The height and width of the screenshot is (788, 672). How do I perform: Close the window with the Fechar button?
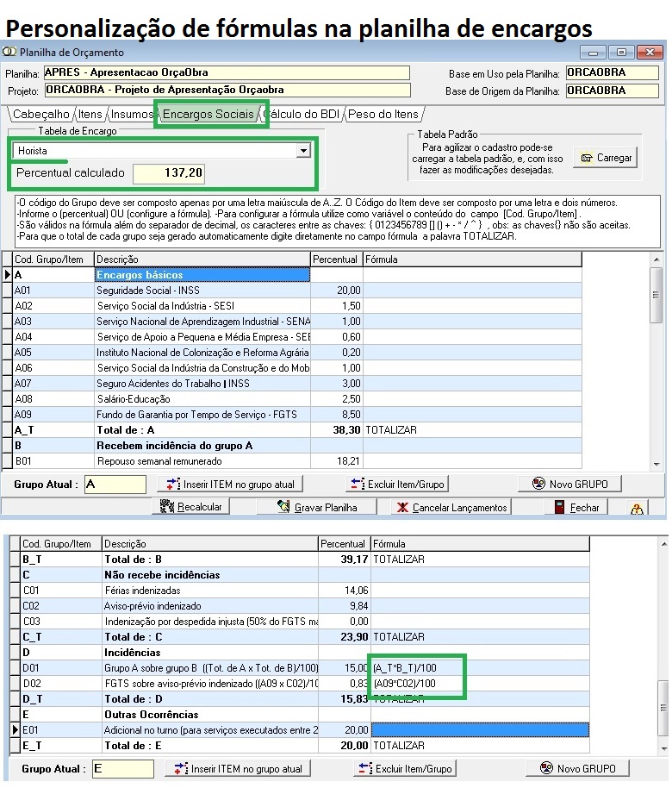pyautogui.click(x=577, y=507)
